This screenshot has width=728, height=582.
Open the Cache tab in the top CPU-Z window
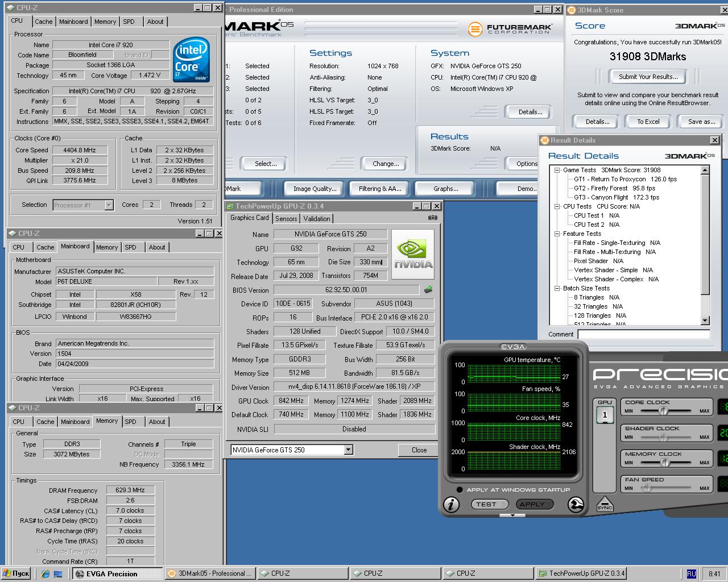(x=44, y=22)
